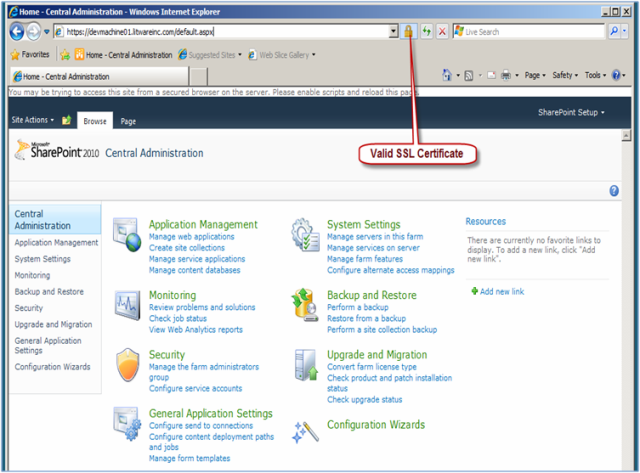Open Manage form templates link

click(189, 458)
